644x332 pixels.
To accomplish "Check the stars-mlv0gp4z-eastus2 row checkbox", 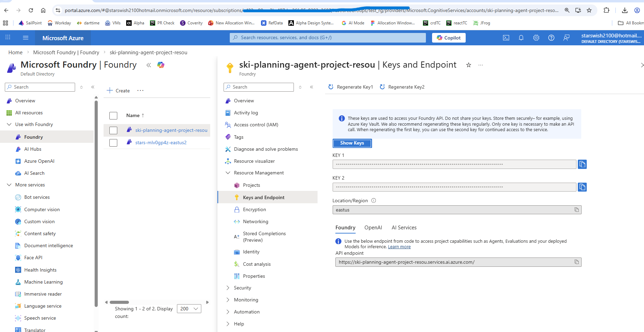I will (113, 143).
